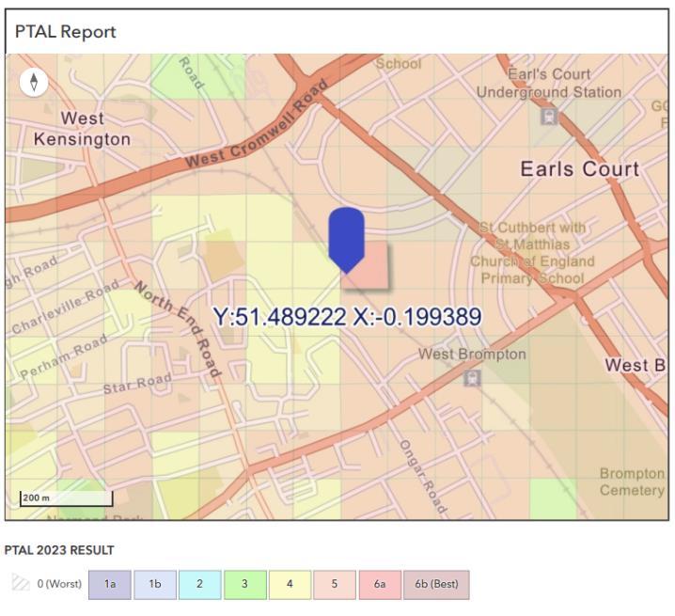Click the West Brompton station label
Screen dimensions: 675x616
472,355
